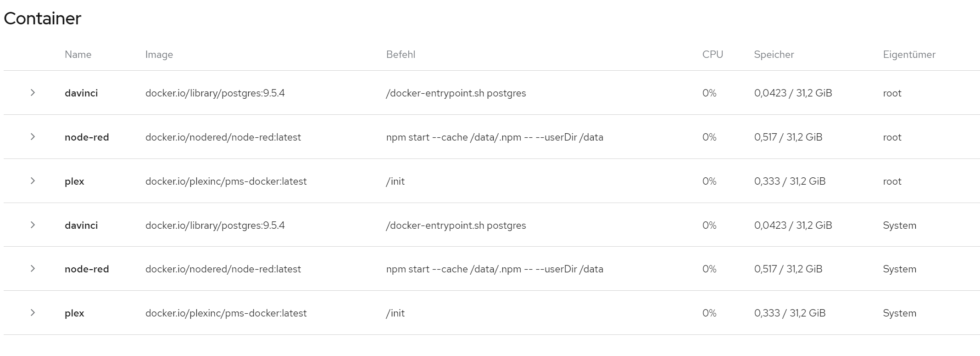Image resolution: width=980 pixels, height=356 pixels.
Task: Expand the node-red row owned by root
Action: click(x=33, y=136)
